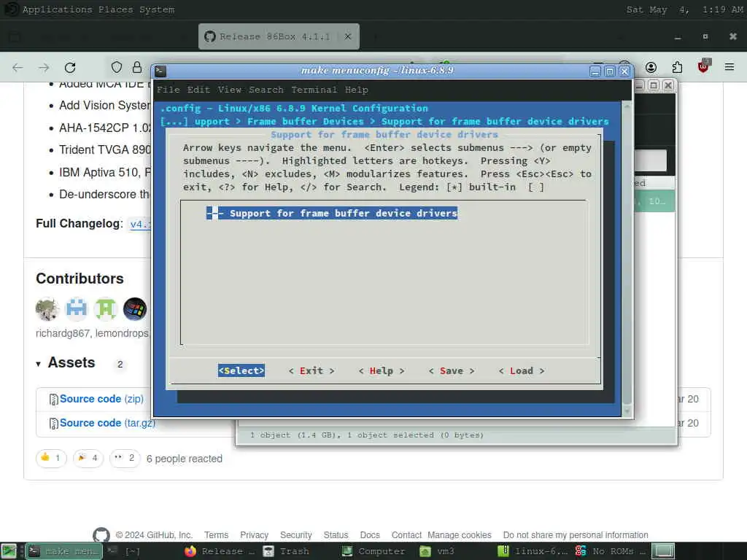Open the Firefox extensions puzzle icon
Screen dimensions: 747x560
pos(677,67)
